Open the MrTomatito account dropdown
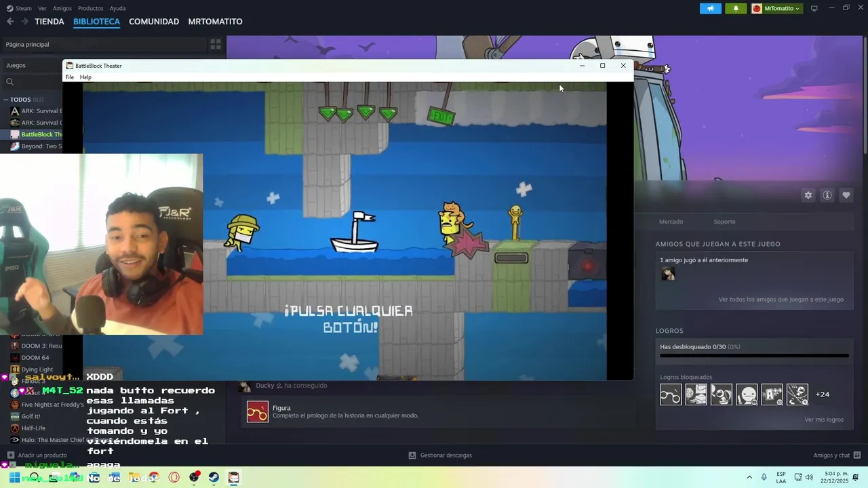The image size is (868, 488). (x=777, y=8)
